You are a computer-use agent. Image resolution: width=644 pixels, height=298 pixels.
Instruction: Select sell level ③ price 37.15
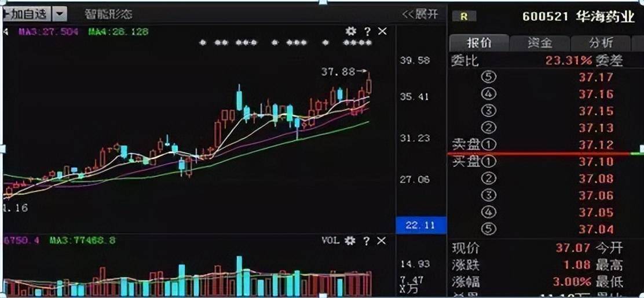(596, 111)
